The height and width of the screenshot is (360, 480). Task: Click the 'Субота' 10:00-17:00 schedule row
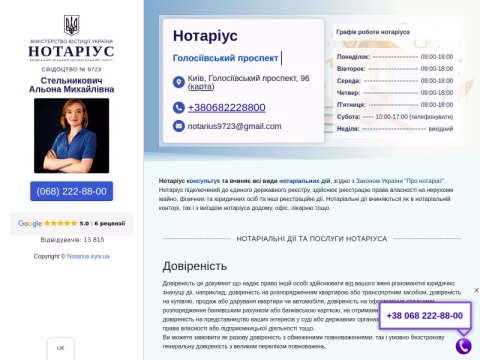pyautogui.click(x=395, y=117)
